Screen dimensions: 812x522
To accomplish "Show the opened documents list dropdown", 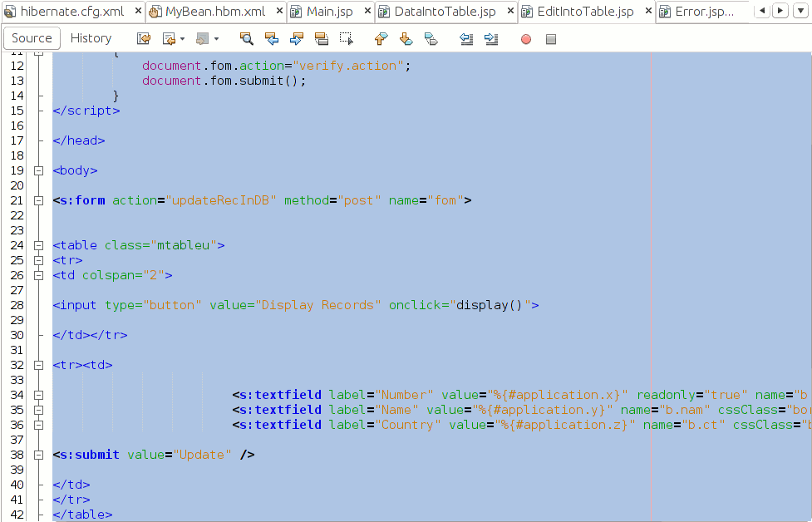I will (800, 10).
